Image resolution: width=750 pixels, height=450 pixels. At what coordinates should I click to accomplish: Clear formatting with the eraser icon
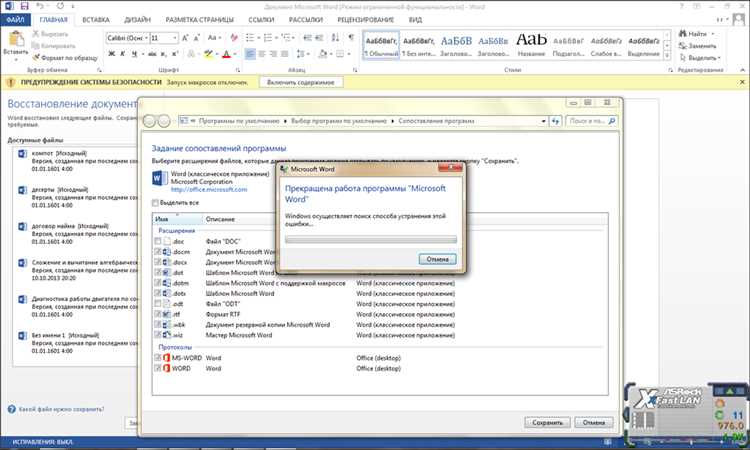234,38
